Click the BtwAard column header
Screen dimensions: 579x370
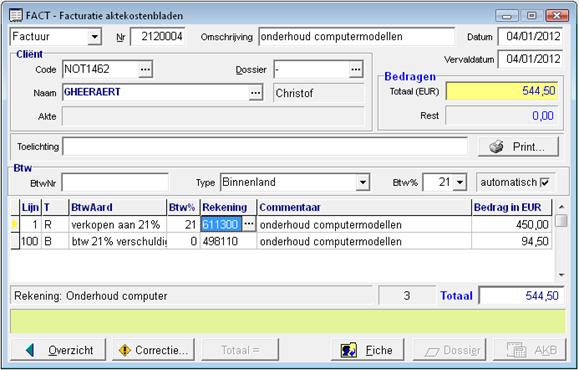117,207
